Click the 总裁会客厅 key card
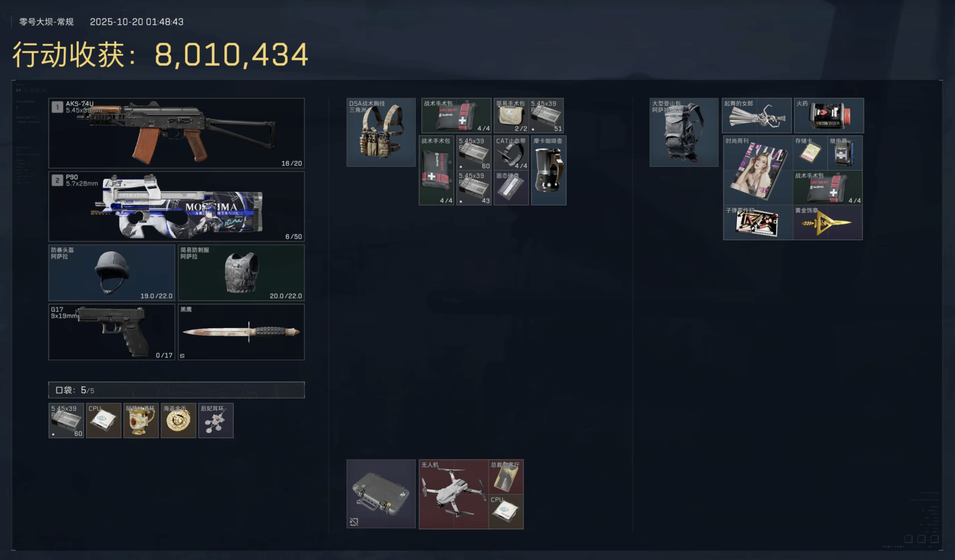 pos(506,477)
